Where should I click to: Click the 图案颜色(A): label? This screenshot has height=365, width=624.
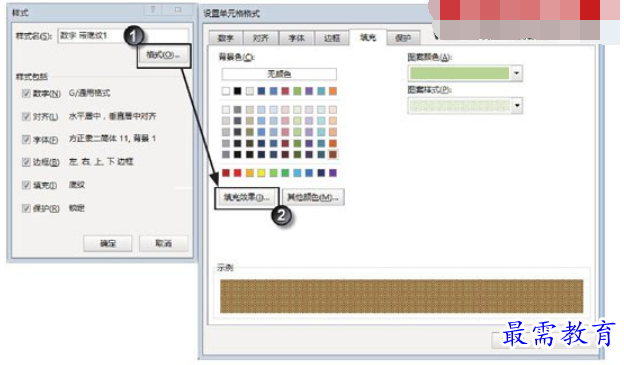click(x=429, y=57)
